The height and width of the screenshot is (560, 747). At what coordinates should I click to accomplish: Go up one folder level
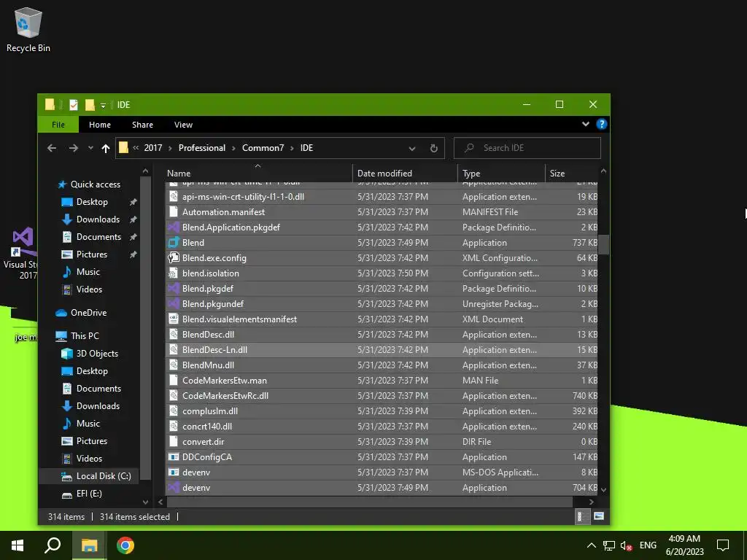(106, 148)
